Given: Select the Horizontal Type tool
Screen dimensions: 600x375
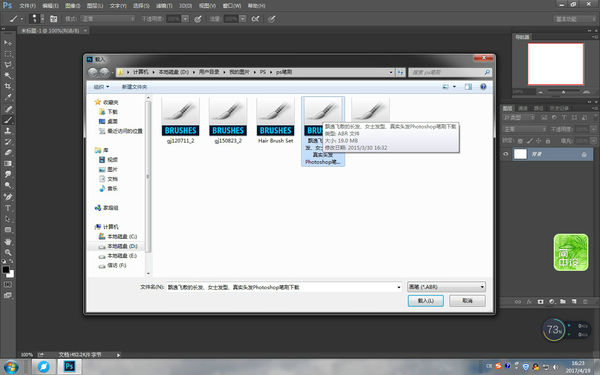Looking at the screenshot, I should [8, 208].
